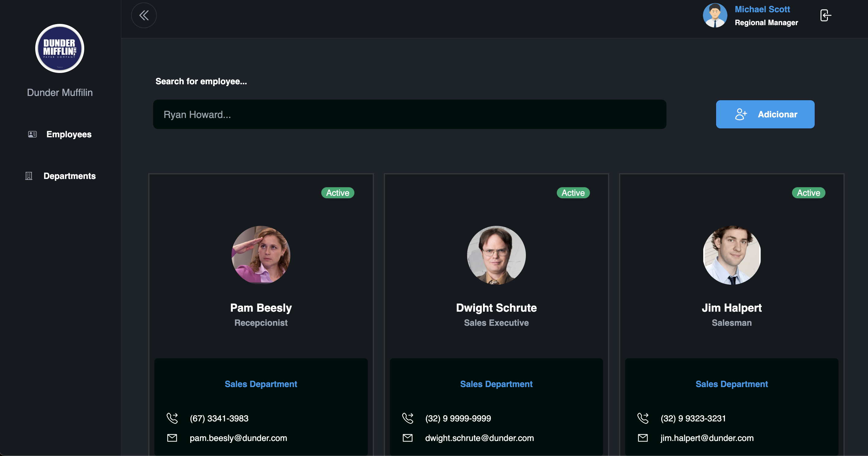Click phone number (32) 9 9999-9999

(x=458, y=418)
